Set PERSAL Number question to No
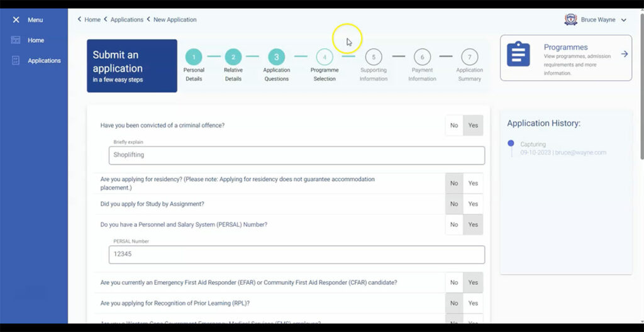The width and height of the screenshot is (644, 332). pos(454,224)
